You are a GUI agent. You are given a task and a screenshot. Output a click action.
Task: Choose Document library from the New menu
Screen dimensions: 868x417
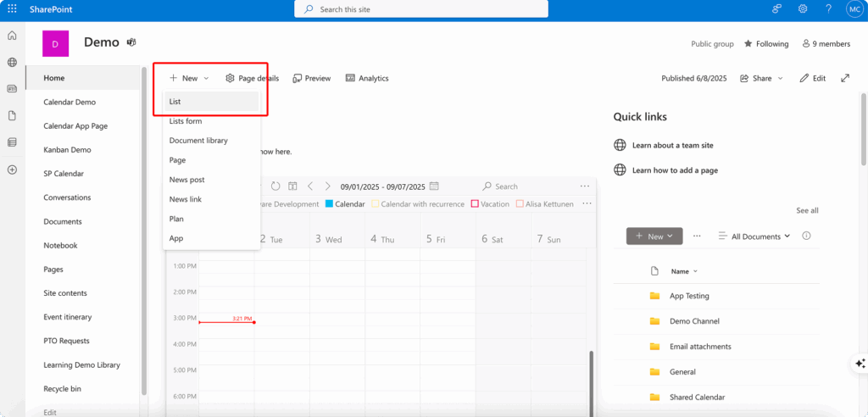198,141
